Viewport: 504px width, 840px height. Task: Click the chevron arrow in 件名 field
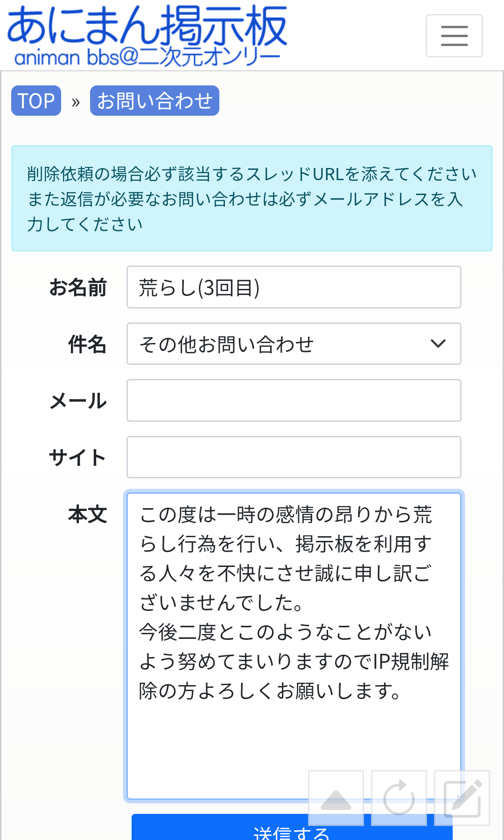coord(438,344)
